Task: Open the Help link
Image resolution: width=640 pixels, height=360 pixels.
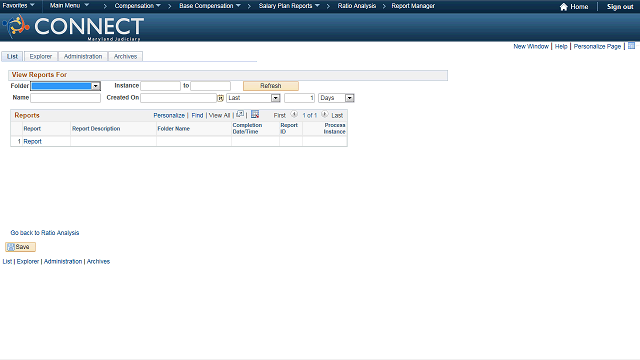Action: click(561, 47)
